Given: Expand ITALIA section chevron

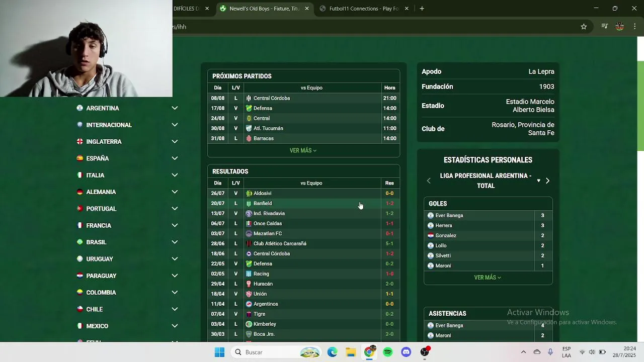Looking at the screenshot, I should coord(175,175).
